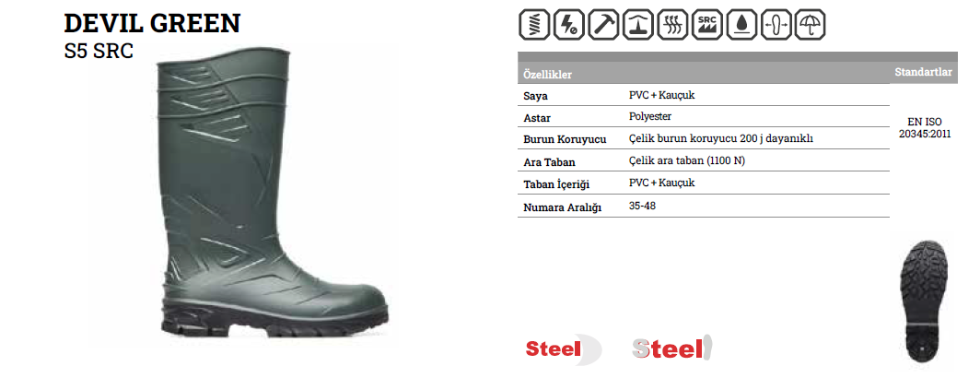The image size is (980, 378).
Task: Click the water drop icon
Action: click(x=741, y=24)
